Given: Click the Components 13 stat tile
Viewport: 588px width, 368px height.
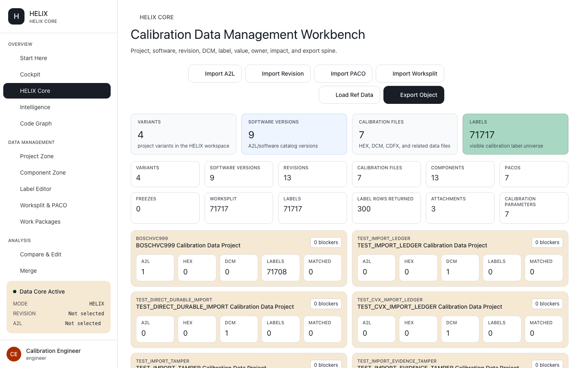Looking at the screenshot, I should click(x=460, y=174).
